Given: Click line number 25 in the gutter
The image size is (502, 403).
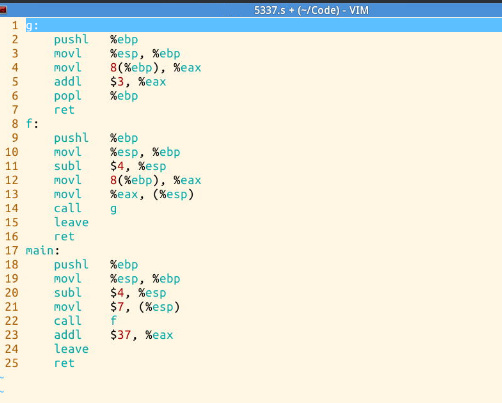Looking at the screenshot, I should (12, 363).
